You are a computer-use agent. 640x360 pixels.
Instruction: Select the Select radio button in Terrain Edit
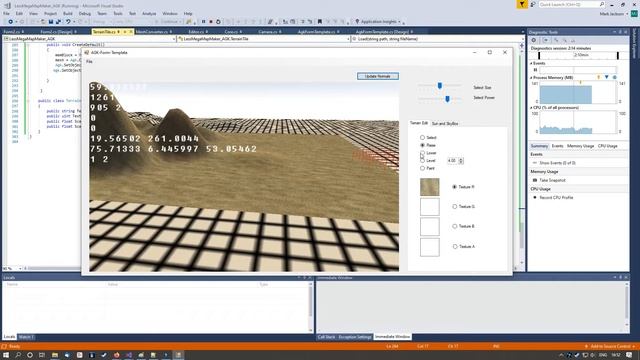click(x=422, y=138)
